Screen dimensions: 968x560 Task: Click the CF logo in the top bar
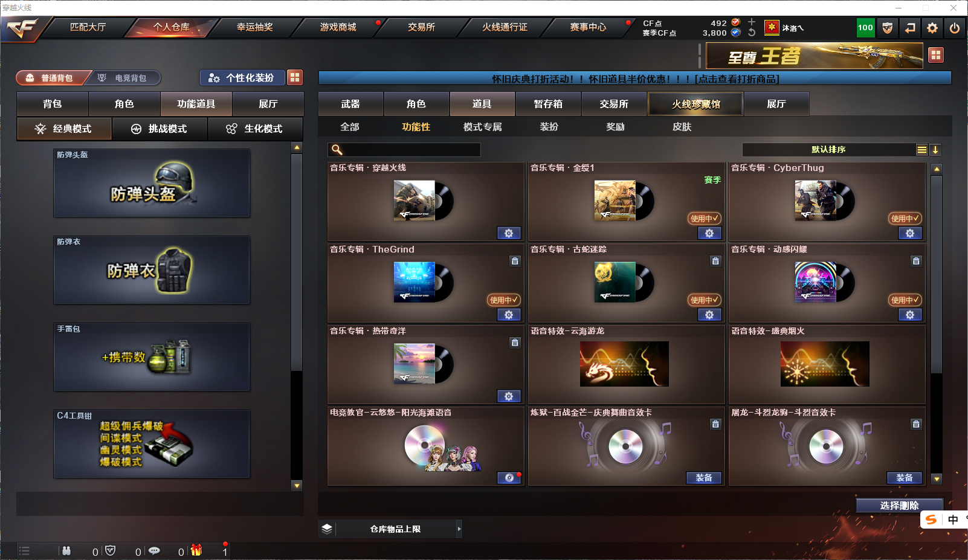point(21,28)
